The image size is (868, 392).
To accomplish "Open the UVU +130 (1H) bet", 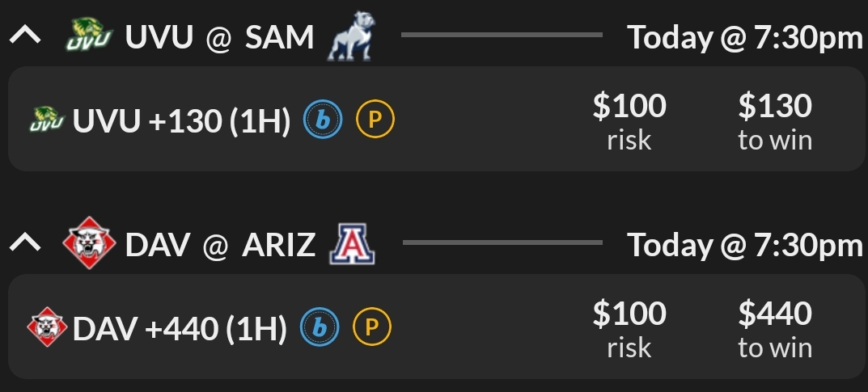I will pyautogui.click(x=181, y=121).
